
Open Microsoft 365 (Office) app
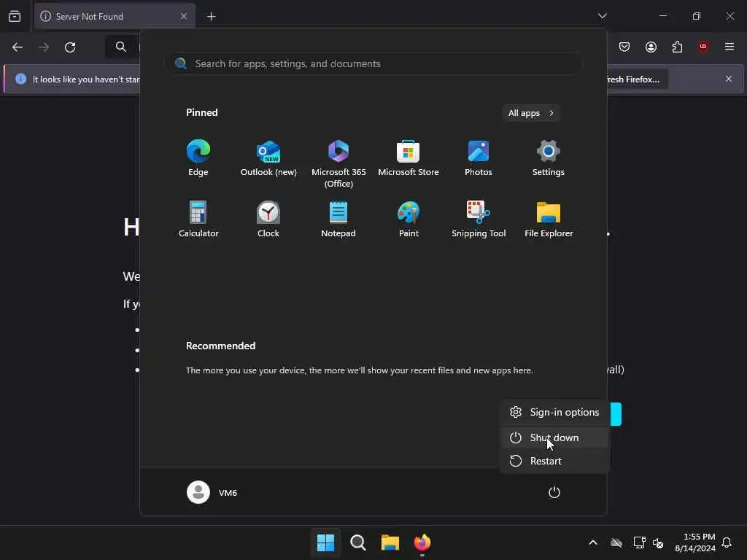pyautogui.click(x=338, y=163)
